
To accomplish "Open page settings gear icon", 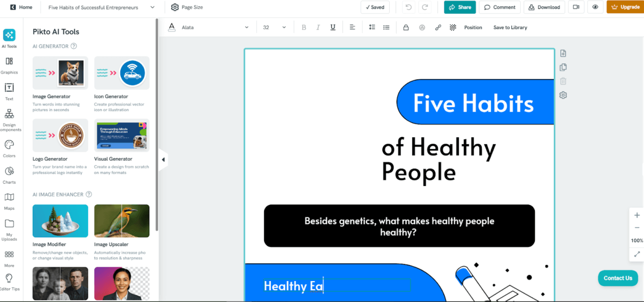I will pos(563,95).
